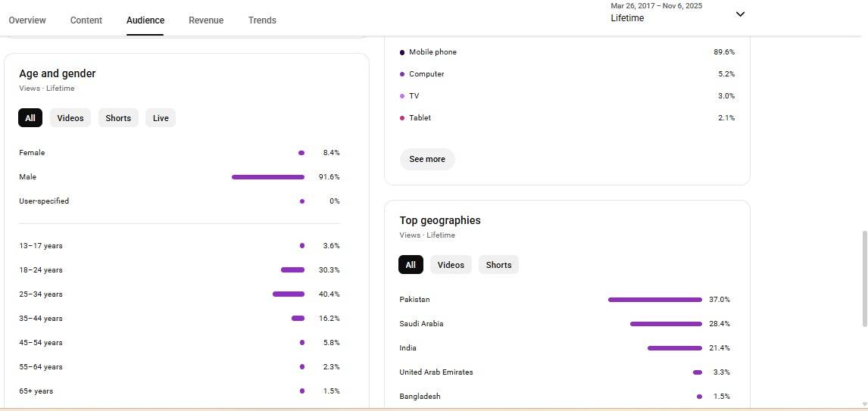Click the Mobile phone purple legend dot

tap(402, 52)
